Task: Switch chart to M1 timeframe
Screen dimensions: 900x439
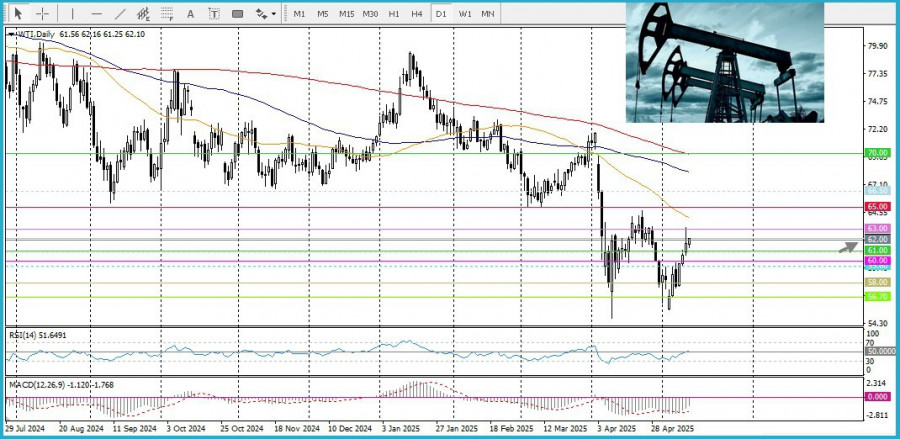Action: pos(299,14)
